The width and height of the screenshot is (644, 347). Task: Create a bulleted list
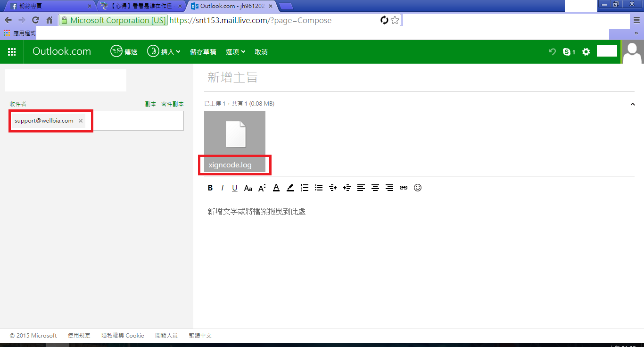tap(319, 188)
